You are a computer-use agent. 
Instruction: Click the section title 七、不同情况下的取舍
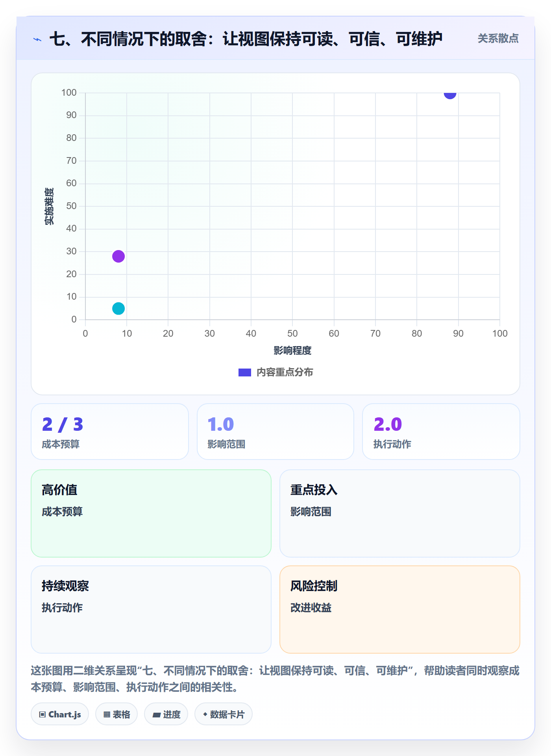point(246,39)
